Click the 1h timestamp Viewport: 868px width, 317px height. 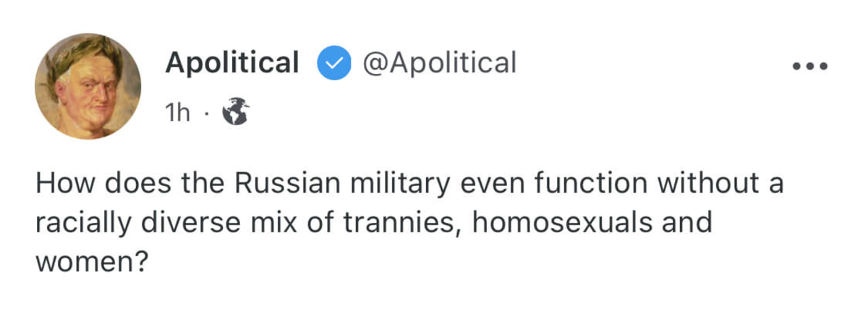178,112
